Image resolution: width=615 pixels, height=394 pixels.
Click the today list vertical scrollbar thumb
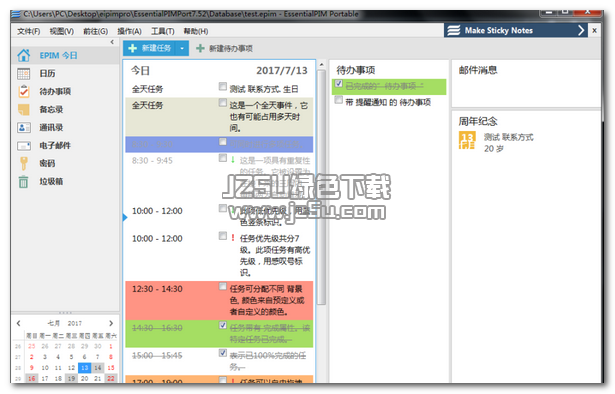pos(321,187)
